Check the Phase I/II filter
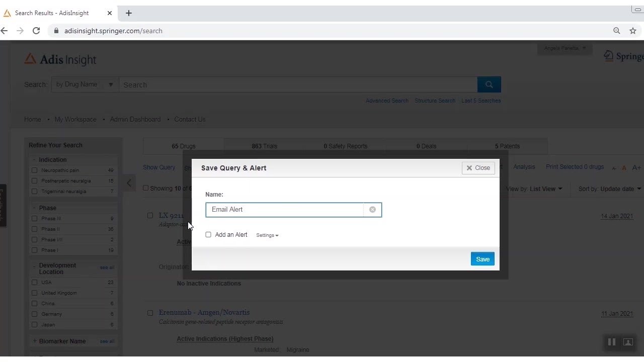644x362 pixels. tap(34, 240)
